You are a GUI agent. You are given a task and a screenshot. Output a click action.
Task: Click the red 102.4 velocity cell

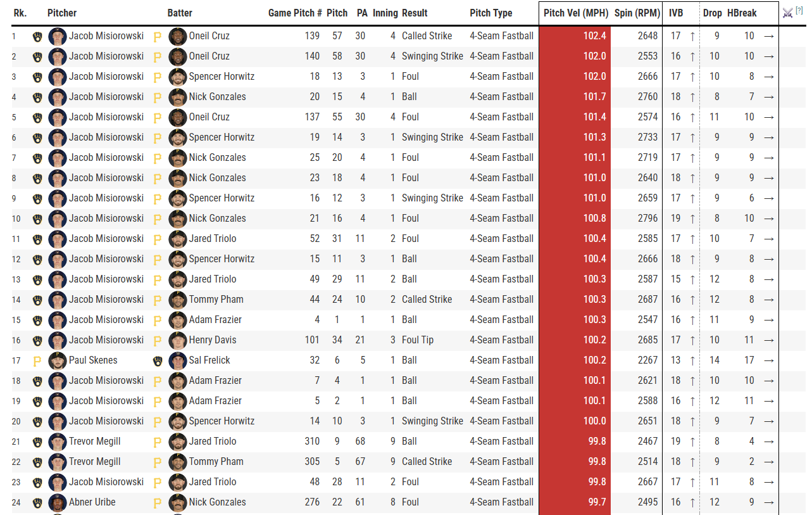coord(575,36)
